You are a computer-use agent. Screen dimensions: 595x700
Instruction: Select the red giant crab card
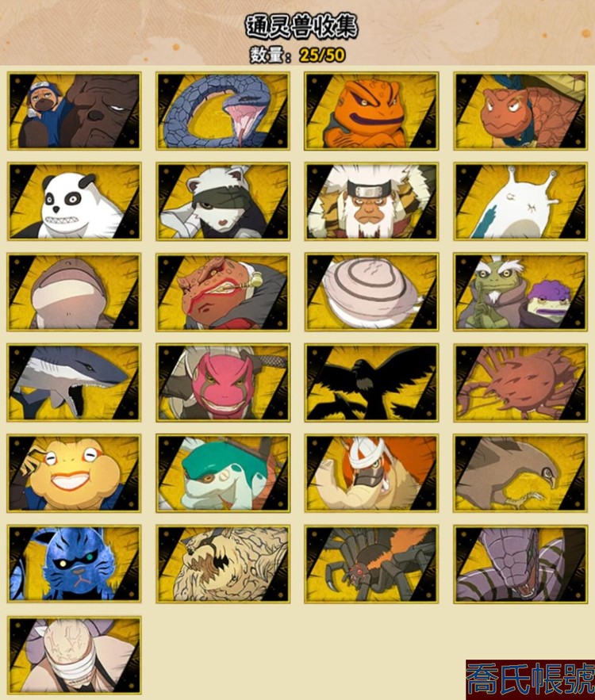click(520, 383)
